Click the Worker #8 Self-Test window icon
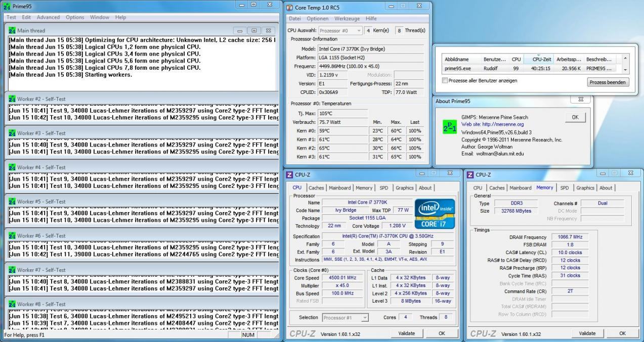 13,305
